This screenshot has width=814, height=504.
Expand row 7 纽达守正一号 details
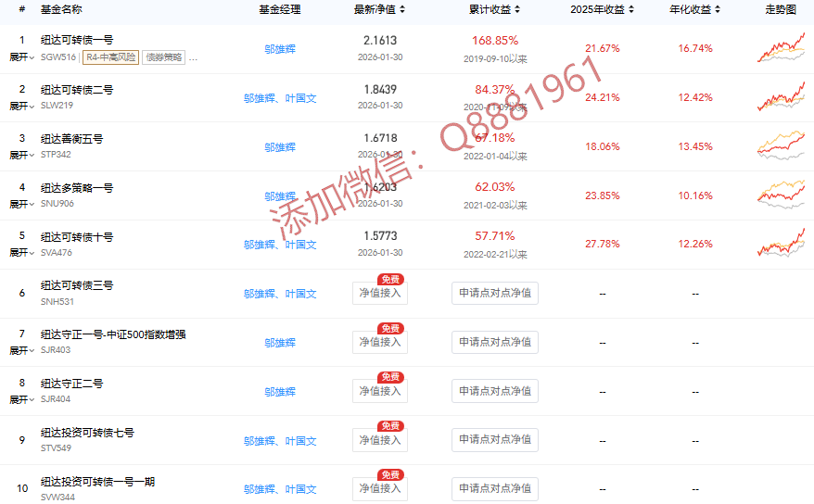pos(22,350)
